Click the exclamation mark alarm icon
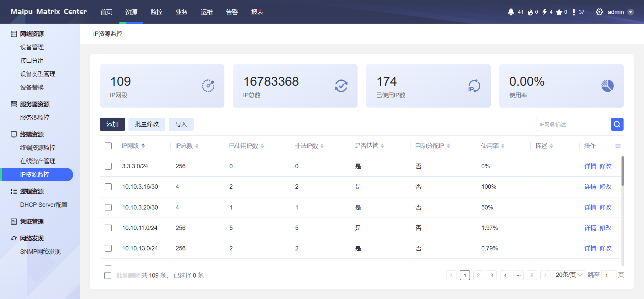 tap(574, 12)
